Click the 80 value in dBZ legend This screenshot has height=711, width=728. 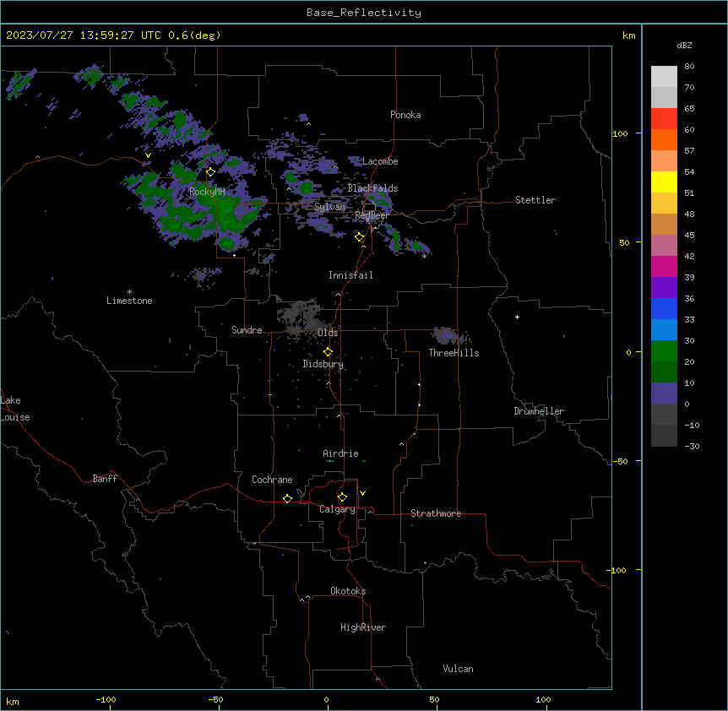click(689, 67)
